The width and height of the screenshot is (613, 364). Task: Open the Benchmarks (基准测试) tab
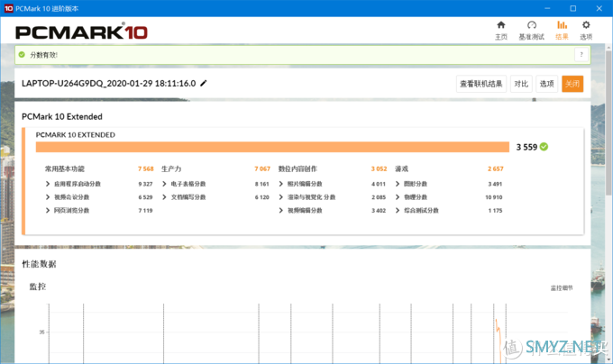click(x=531, y=31)
